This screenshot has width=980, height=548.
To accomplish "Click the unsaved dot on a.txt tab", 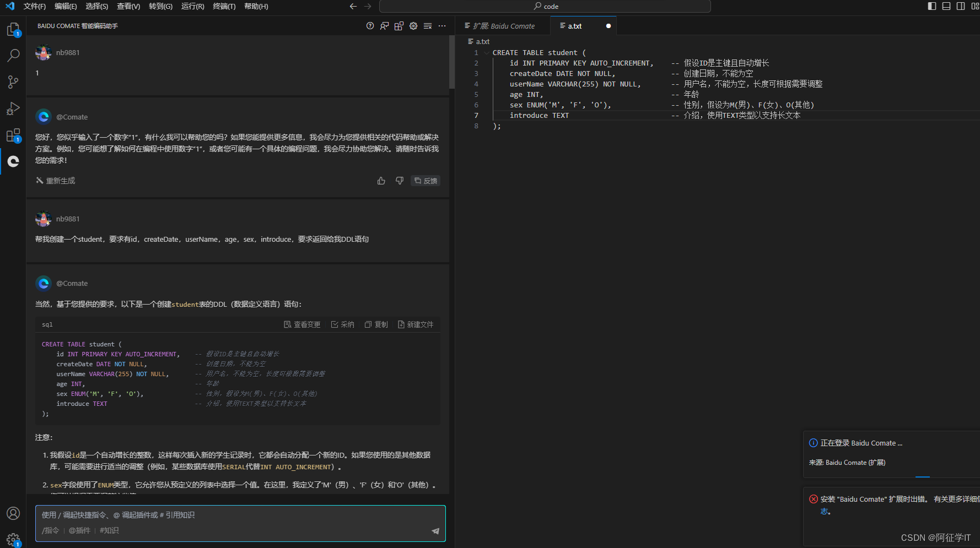I will click(x=609, y=26).
